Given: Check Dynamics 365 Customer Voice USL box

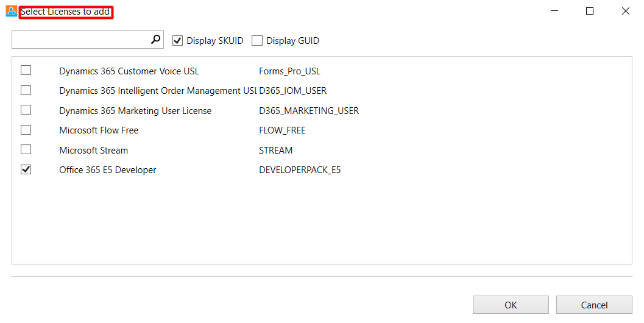Looking at the screenshot, I should coord(26,70).
